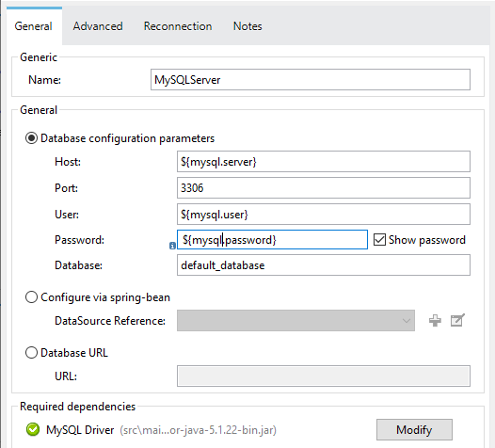Click the green check MySQL Driver status icon

33,430
